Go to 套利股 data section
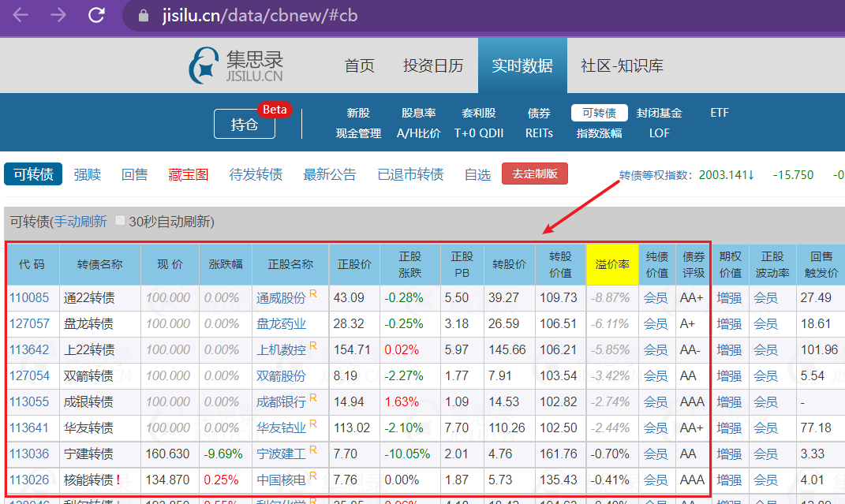The image size is (845, 504). (479, 113)
